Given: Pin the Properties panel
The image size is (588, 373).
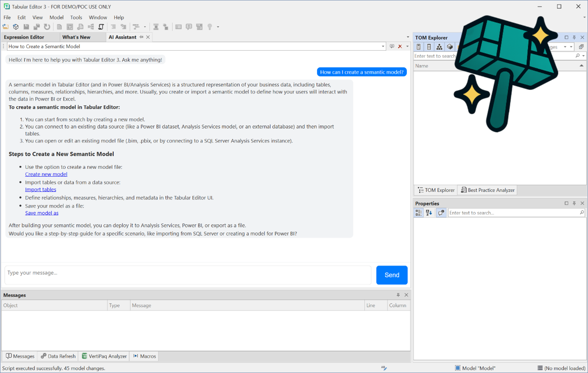Looking at the screenshot, I should pyautogui.click(x=574, y=203).
